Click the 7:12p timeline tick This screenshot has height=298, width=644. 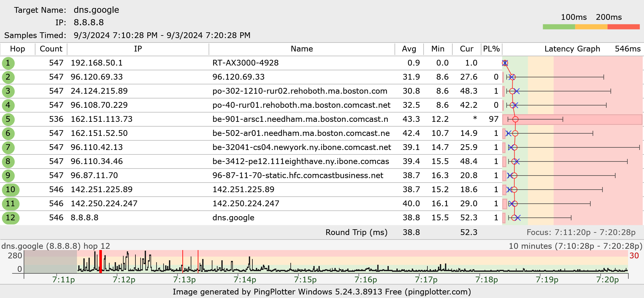pyautogui.click(x=124, y=279)
